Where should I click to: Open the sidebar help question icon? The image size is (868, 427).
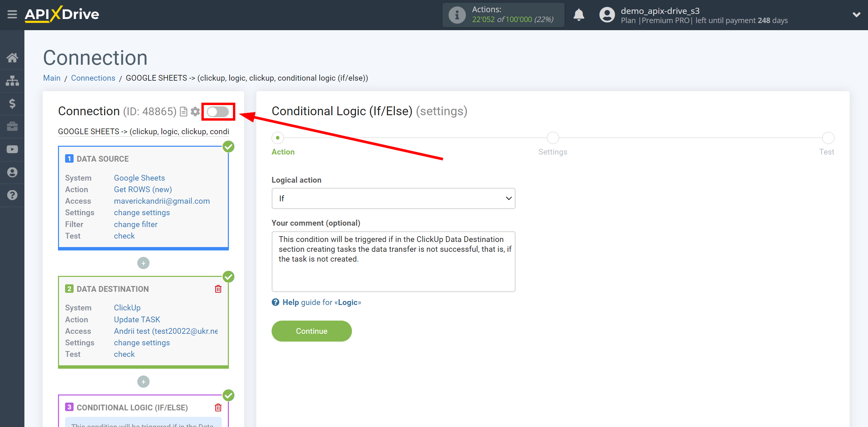pyautogui.click(x=12, y=195)
